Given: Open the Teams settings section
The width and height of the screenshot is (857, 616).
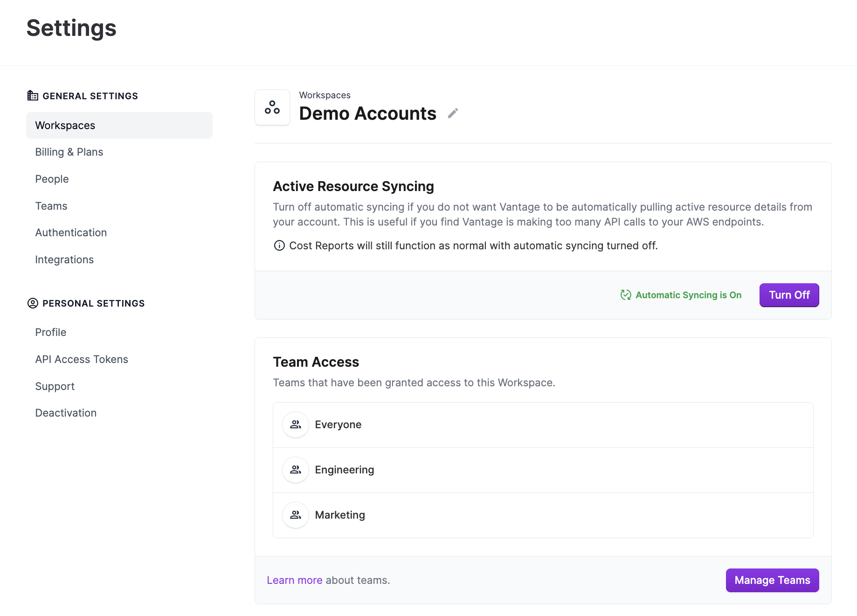Looking at the screenshot, I should tap(51, 205).
